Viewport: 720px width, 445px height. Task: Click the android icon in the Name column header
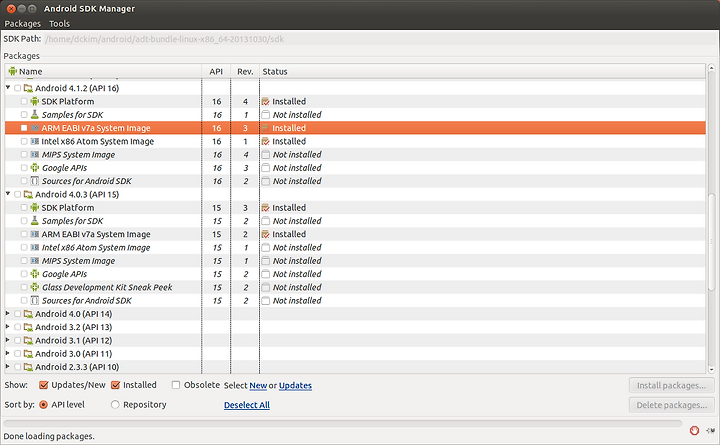(12, 71)
